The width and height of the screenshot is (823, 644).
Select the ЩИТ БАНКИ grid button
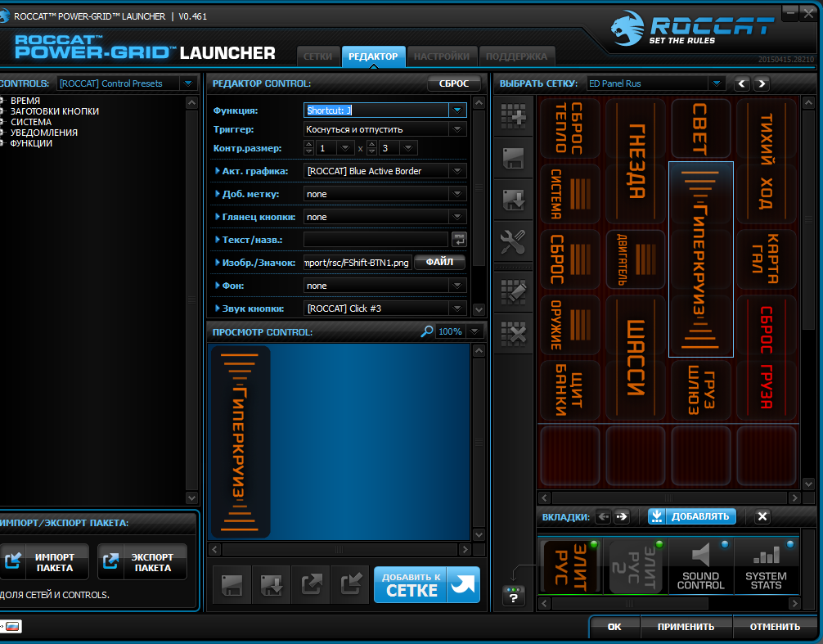coord(570,390)
